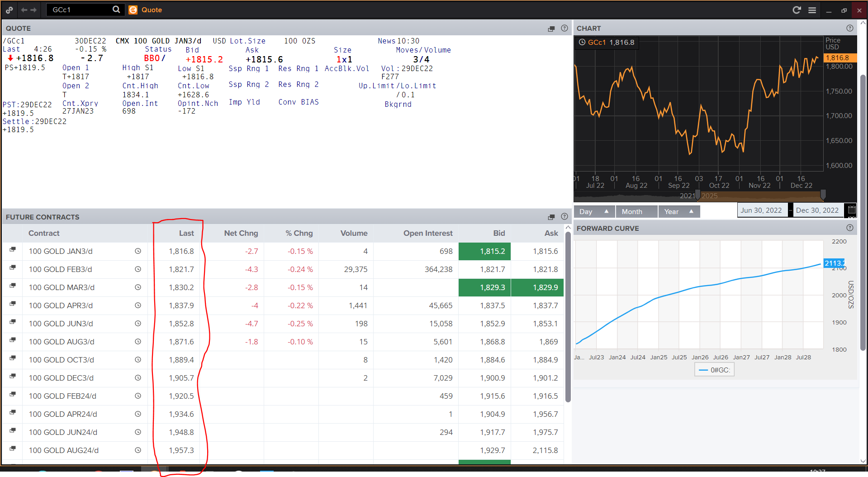Click row icon left of 100 GOLD DEC3/d
The image size is (868, 477).
(x=13, y=376)
